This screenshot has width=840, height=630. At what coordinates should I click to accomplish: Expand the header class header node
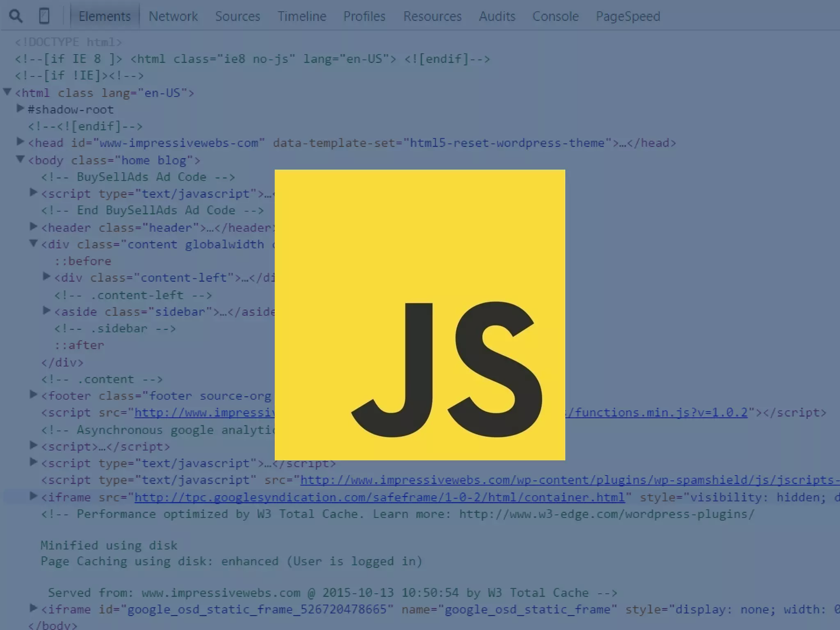34,226
